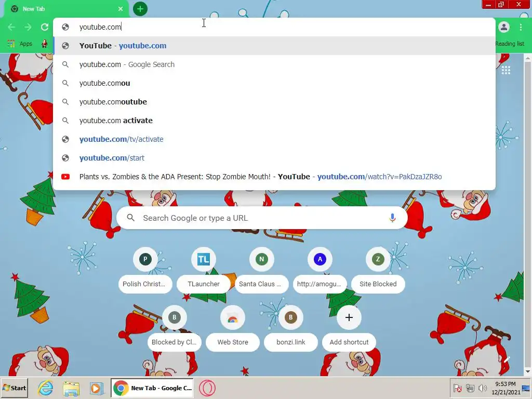Click Show desktop button at taskbar end
The width and height of the screenshot is (532, 399).
click(527, 388)
